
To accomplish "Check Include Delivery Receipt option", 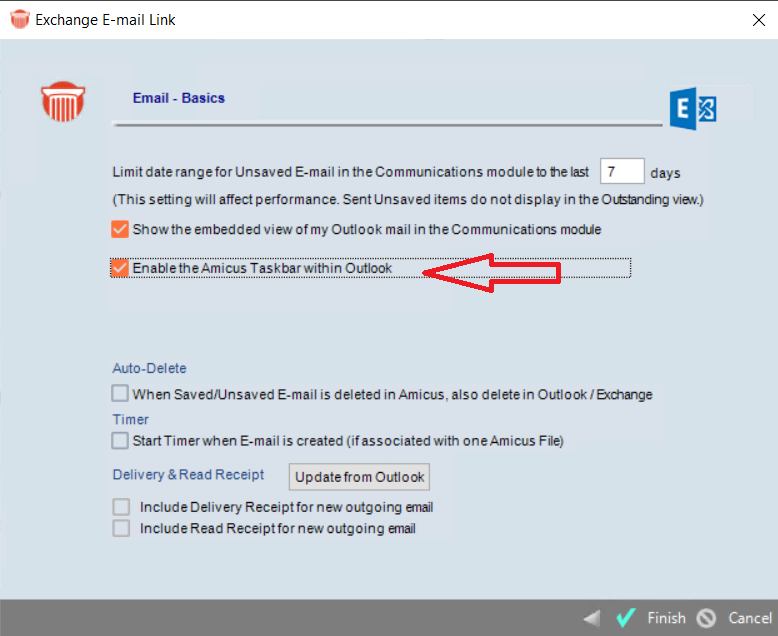I will click(x=121, y=507).
